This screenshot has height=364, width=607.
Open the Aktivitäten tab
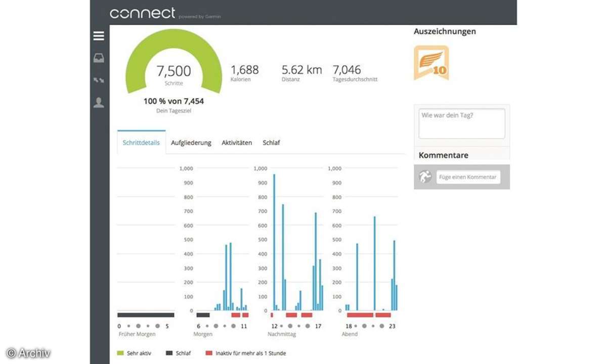237,143
